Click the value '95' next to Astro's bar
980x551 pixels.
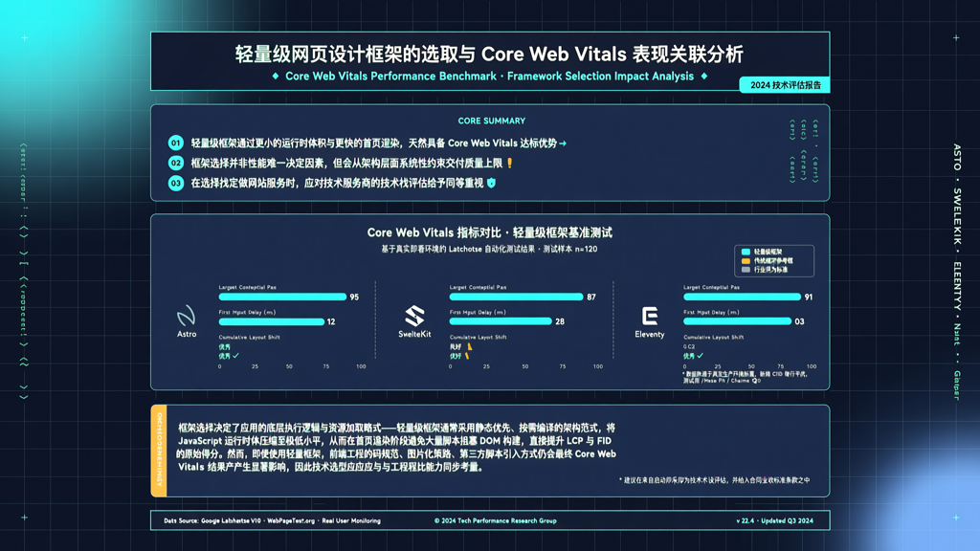(354, 297)
